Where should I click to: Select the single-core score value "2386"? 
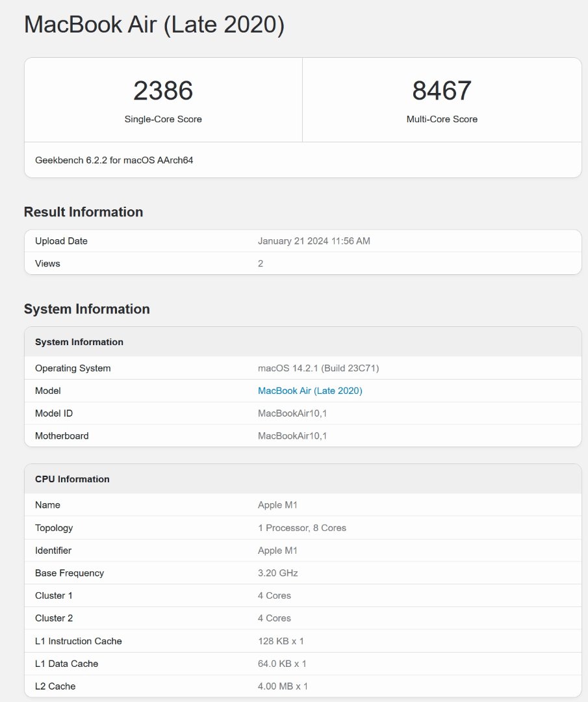(x=163, y=90)
